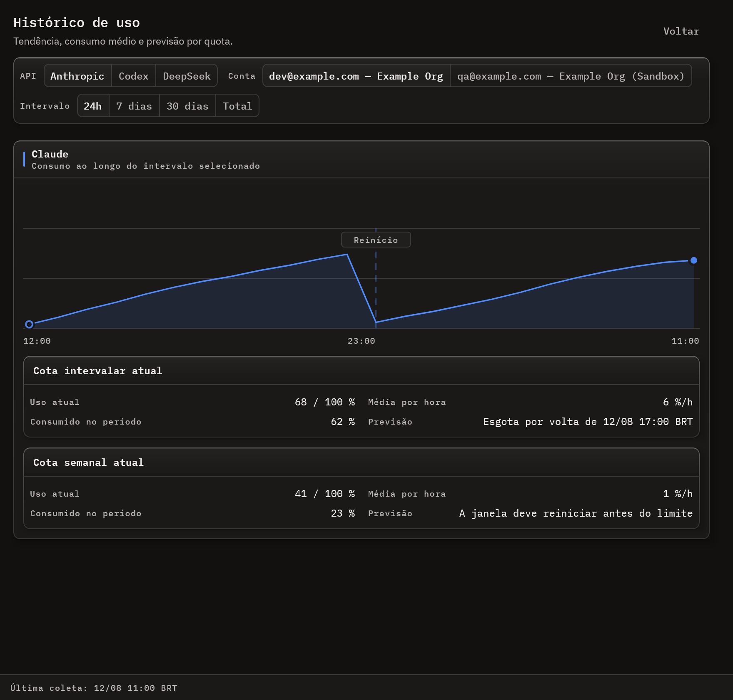Click the hollow start point at 12:00
This screenshot has height=700, width=733.
point(29,324)
